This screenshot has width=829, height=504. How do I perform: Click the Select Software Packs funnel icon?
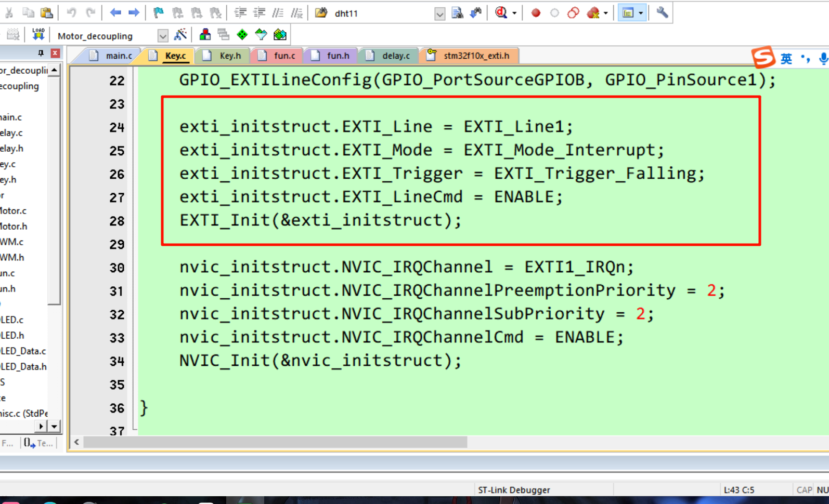(261, 35)
